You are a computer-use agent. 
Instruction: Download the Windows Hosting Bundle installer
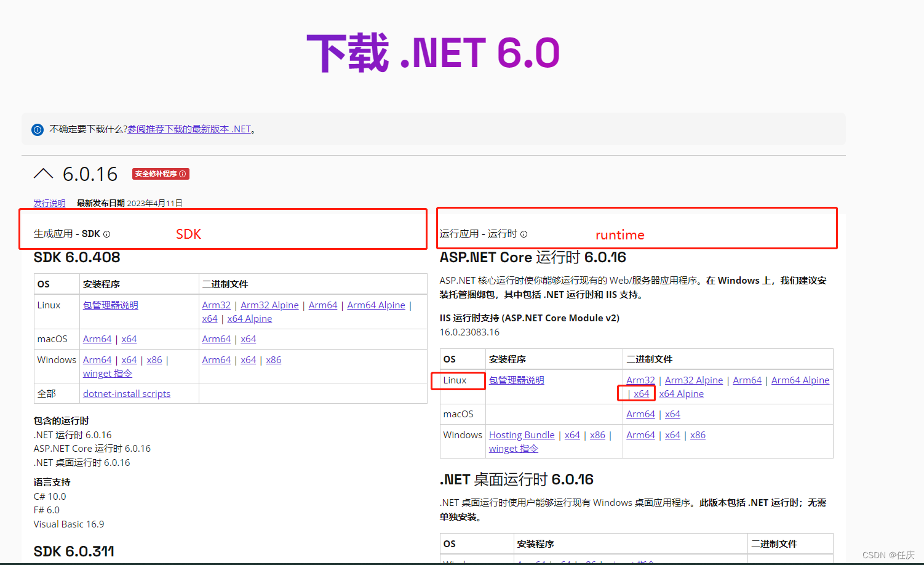522,435
